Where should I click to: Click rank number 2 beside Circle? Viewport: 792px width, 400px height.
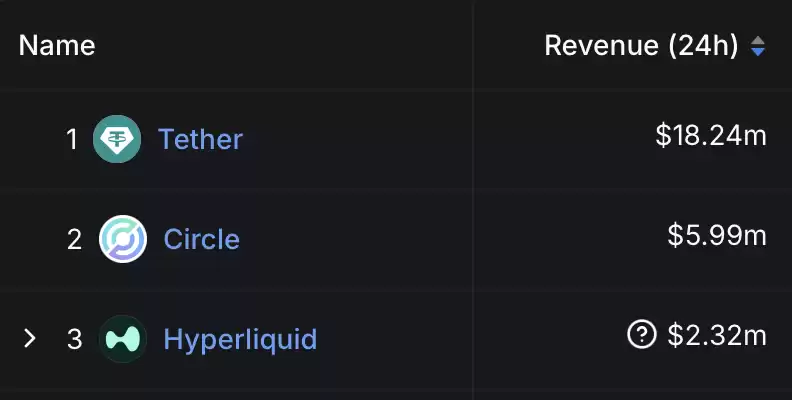tap(74, 239)
